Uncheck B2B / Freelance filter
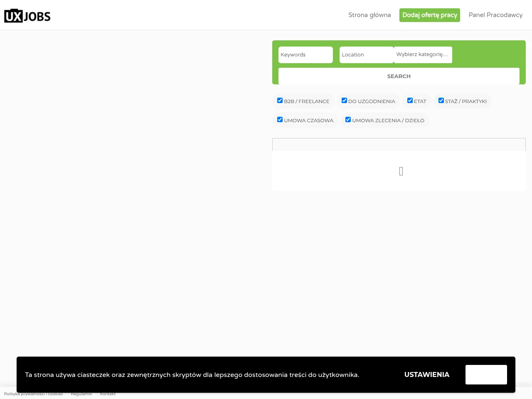This screenshot has width=532, height=399. pyautogui.click(x=280, y=101)
